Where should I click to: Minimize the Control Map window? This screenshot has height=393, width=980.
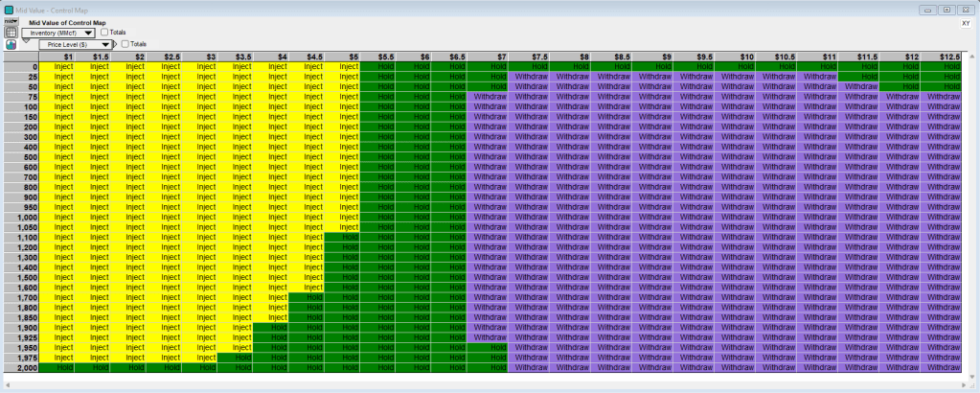(927, 9)
